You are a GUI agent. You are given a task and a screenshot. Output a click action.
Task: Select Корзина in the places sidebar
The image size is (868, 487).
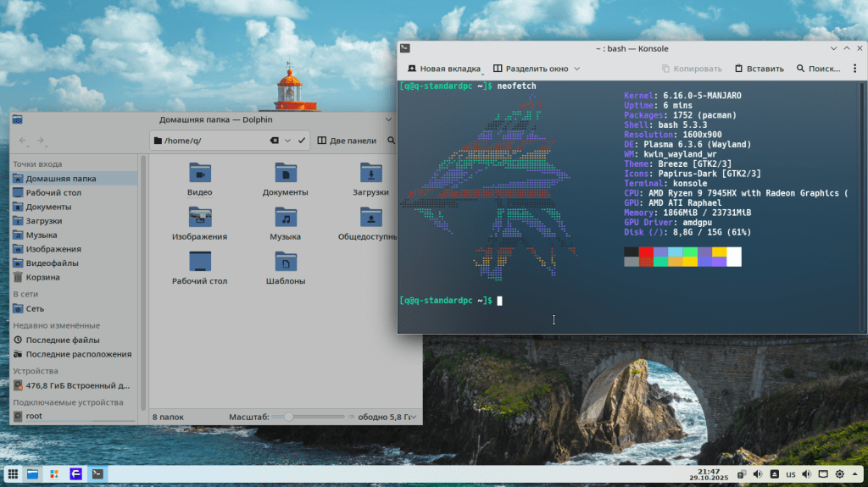point(42,277)
